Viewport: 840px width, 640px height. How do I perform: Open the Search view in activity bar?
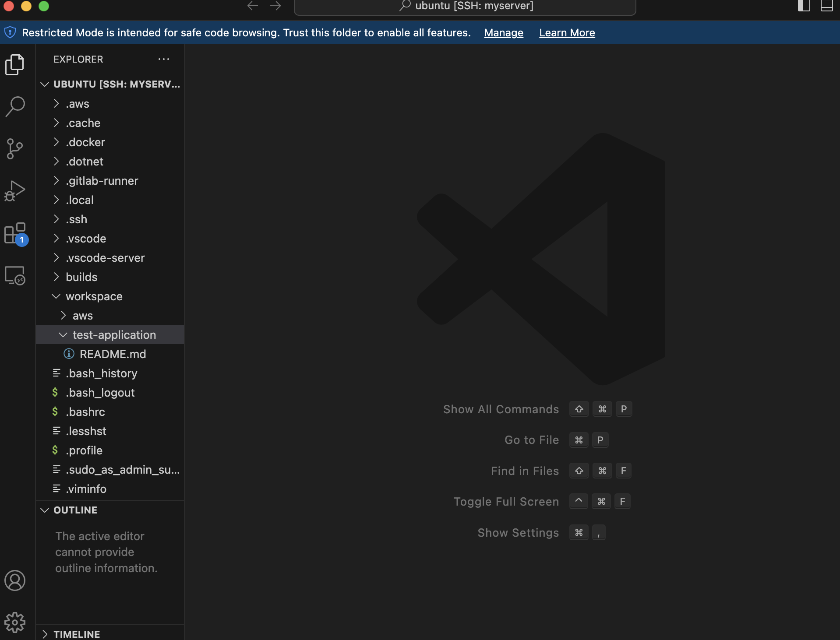(15, 106)
